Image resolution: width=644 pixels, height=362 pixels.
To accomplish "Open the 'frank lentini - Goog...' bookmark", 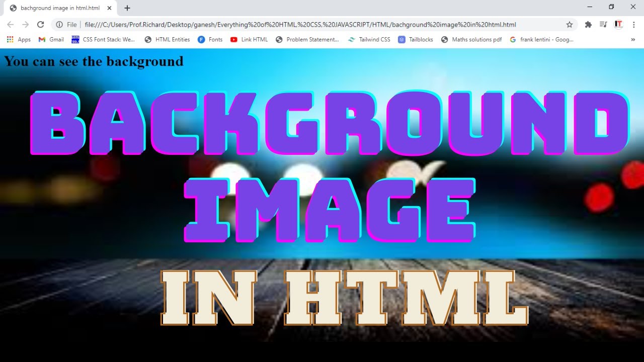I will [x=542, y=39].
